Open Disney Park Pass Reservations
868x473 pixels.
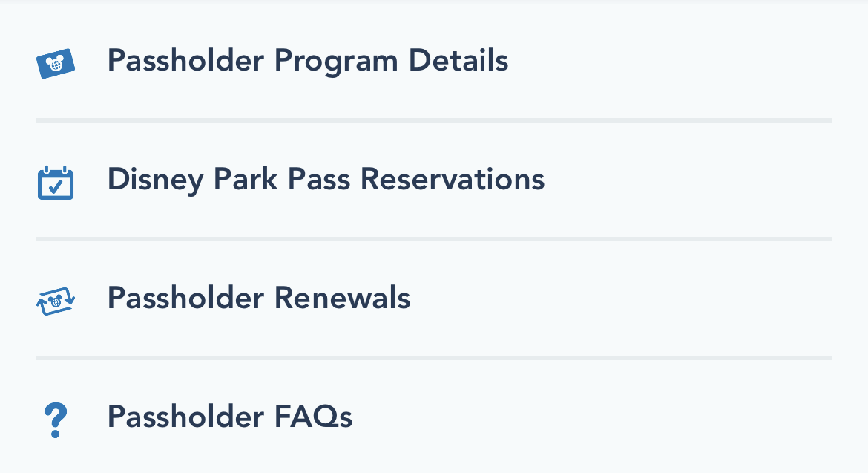point(326,180)
